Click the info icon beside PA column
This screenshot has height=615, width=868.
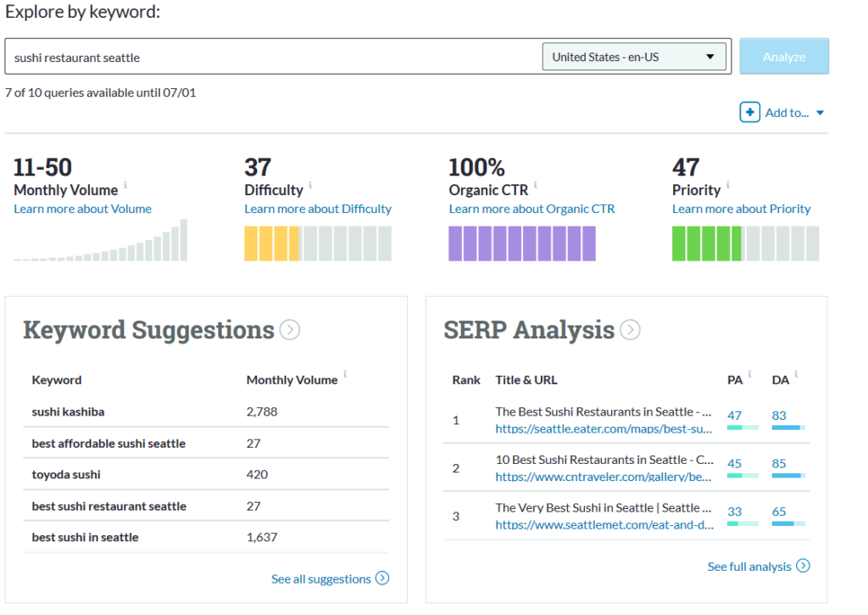749,374
